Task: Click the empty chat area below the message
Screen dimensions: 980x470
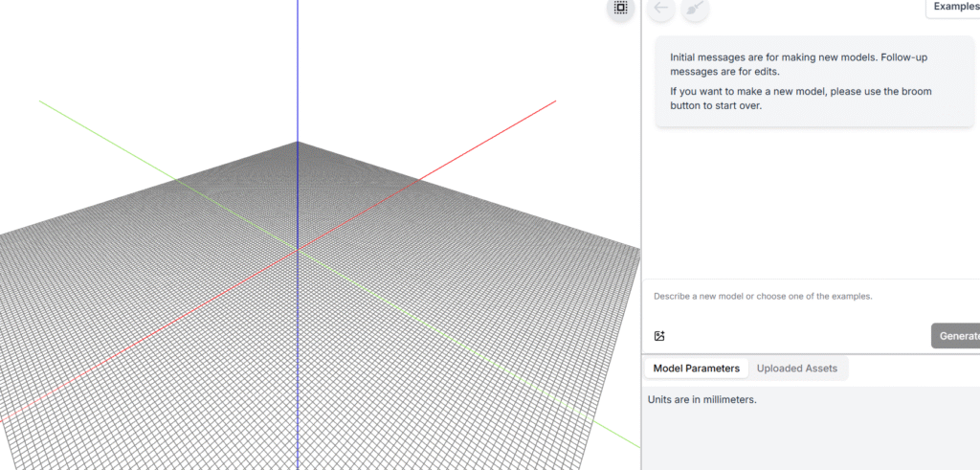Action: 812,201
